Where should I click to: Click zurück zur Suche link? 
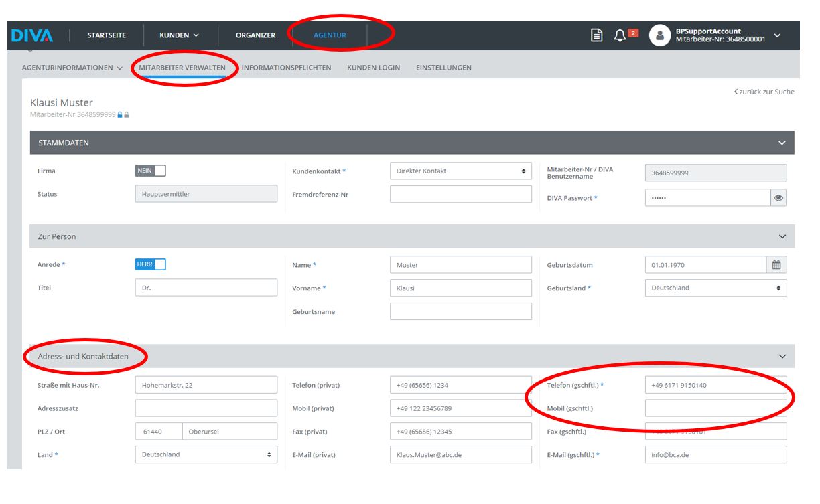click(x=764, y=92)
